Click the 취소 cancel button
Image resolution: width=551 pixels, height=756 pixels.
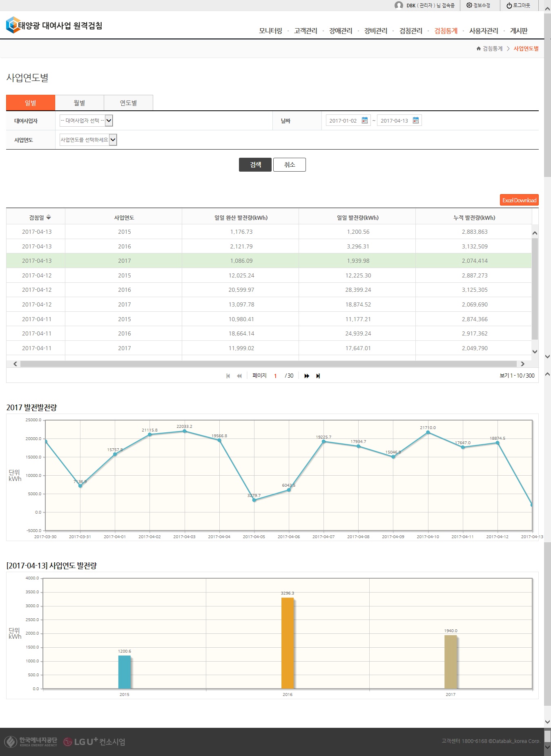coord(290,165)
